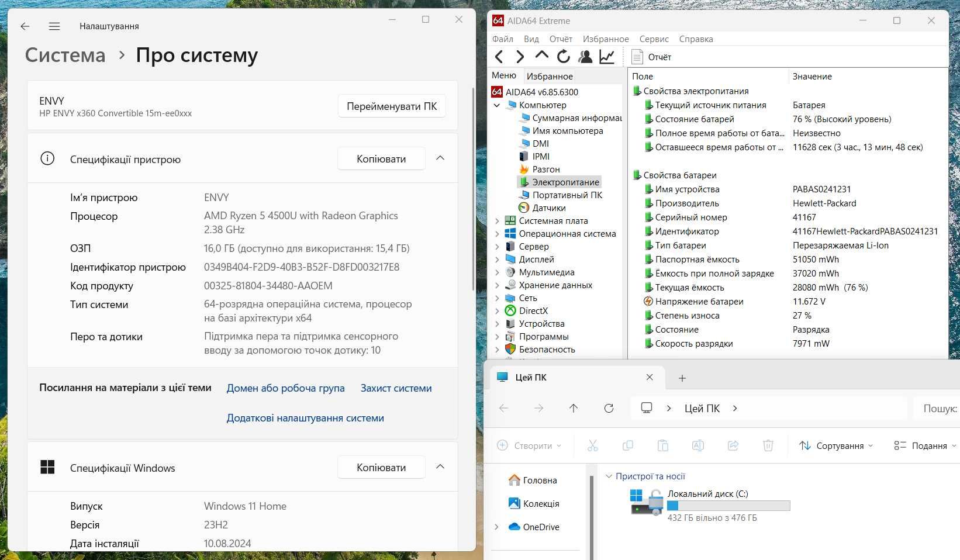Click the Пошук search field in Explorer
Viewport: 960px width, 560px height.
tap(936, 409)
